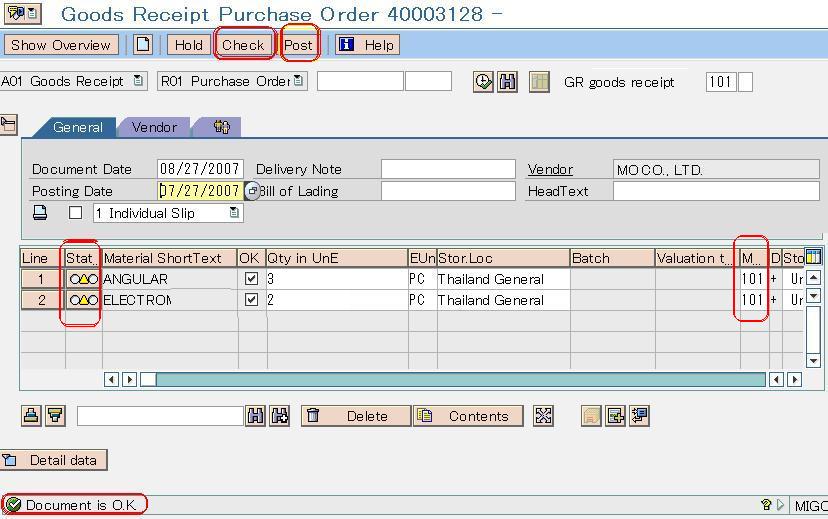Click the Delete button
This screenshot has height=519, width=828.
coord(356,416)
